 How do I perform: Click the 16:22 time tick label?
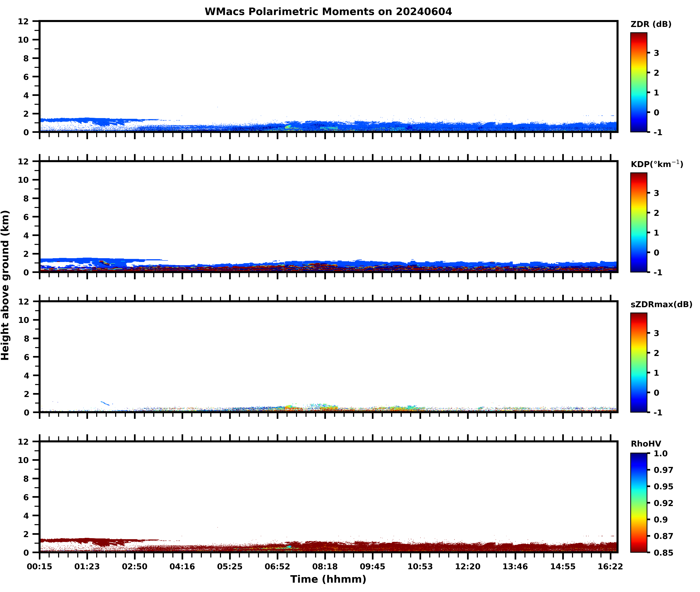610,566
